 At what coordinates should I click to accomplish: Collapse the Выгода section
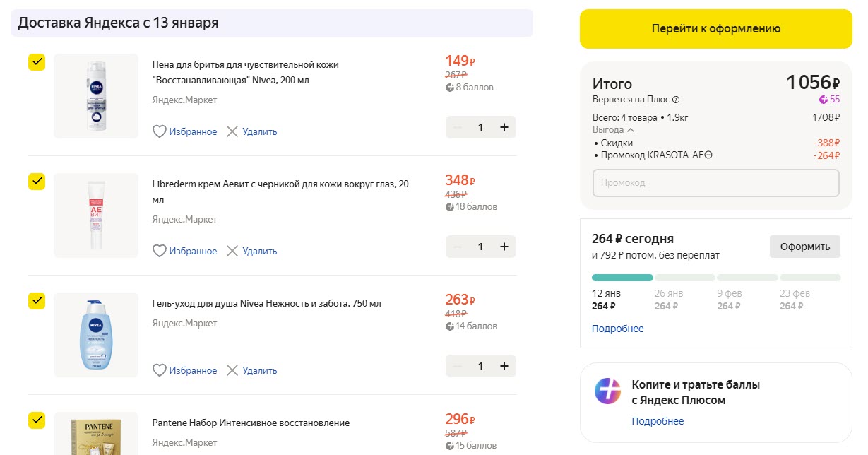pyautogui.click(x=629, y=129)
